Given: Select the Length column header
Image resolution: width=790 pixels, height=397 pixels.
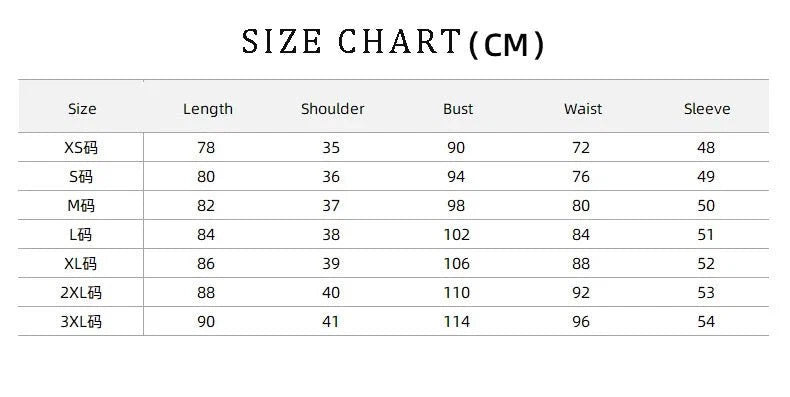Looking at the screenshot, I should (208, 109).
